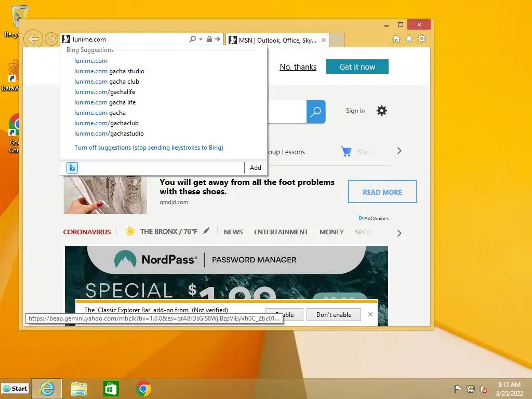Image resolution: width=532 pixels, height=399 pixels.
Task: Open the CORONAVIRUS section
Action: [x=87, y=232]
